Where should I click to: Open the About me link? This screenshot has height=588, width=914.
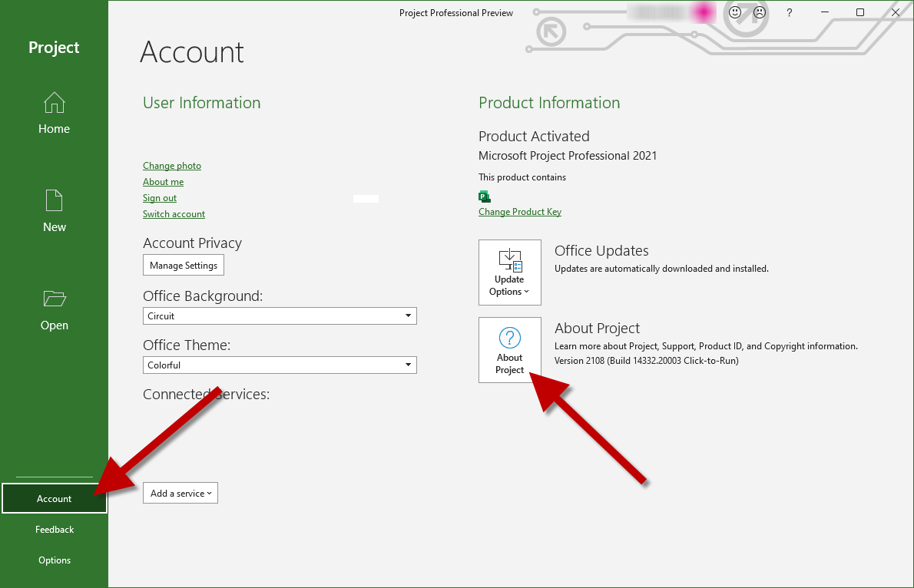click(163, 182)
